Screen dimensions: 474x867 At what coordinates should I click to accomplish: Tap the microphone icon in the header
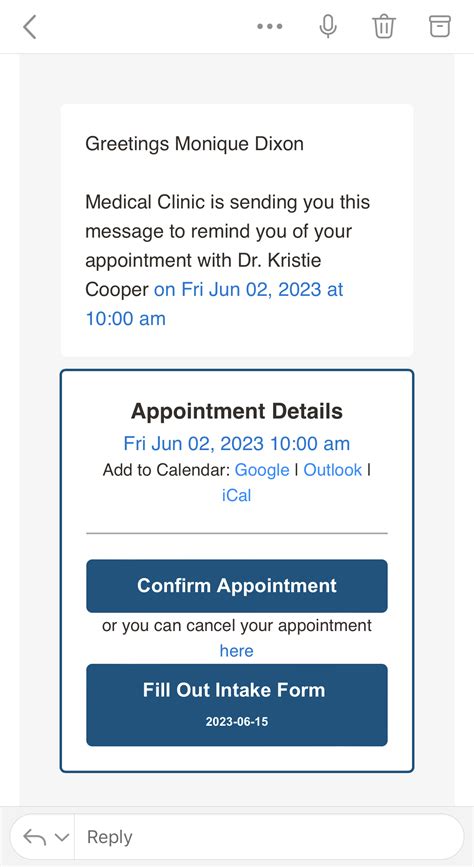coord(328,26)
